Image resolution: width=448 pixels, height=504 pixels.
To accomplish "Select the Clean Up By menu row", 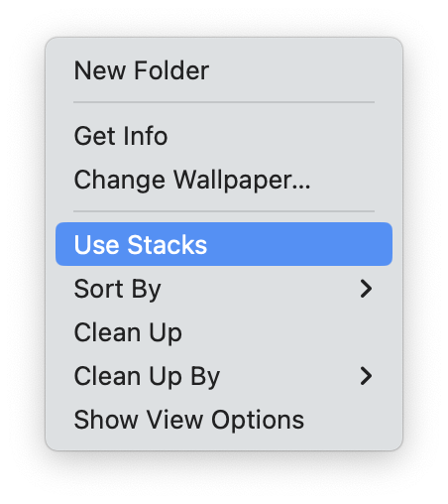I will pyautogui.click(x=224, y=376).
